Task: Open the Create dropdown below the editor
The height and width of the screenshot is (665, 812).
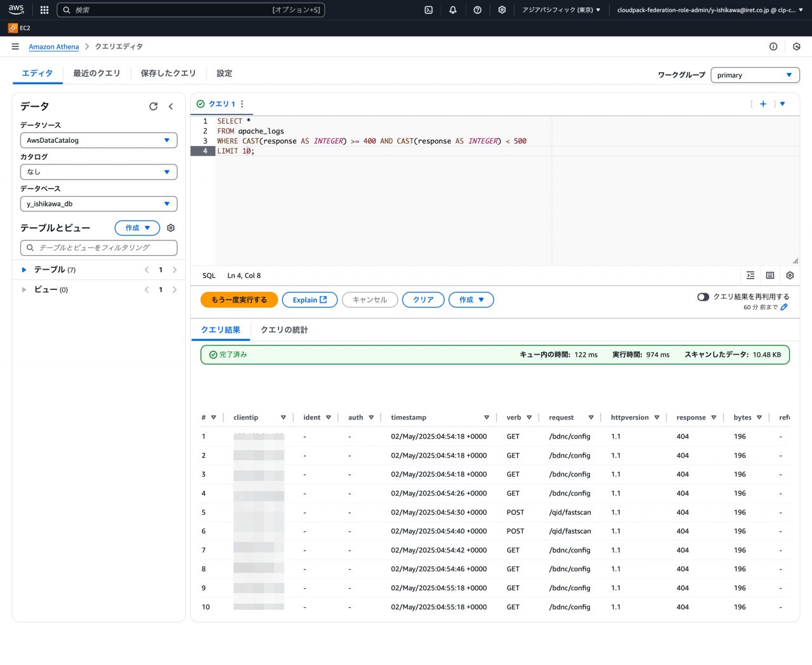Action: click(x=471, y=300)
